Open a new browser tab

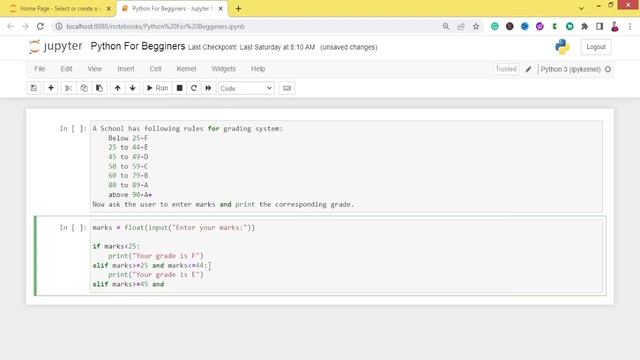(238, 9)
